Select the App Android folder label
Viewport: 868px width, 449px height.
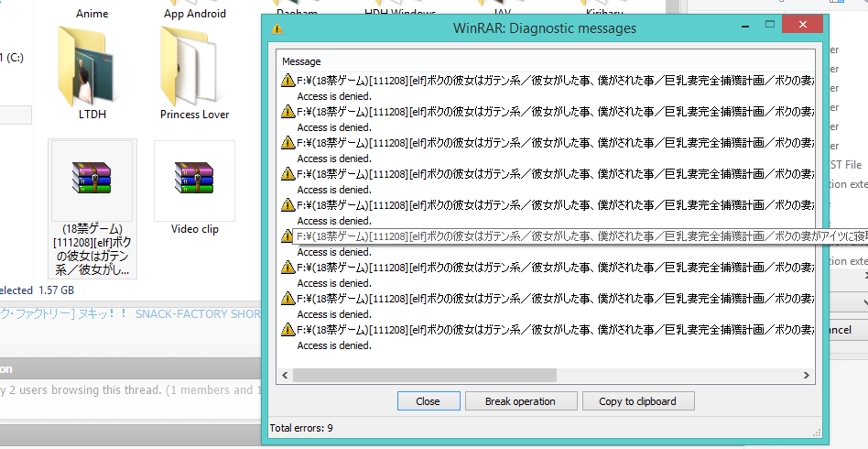(195, 14)
